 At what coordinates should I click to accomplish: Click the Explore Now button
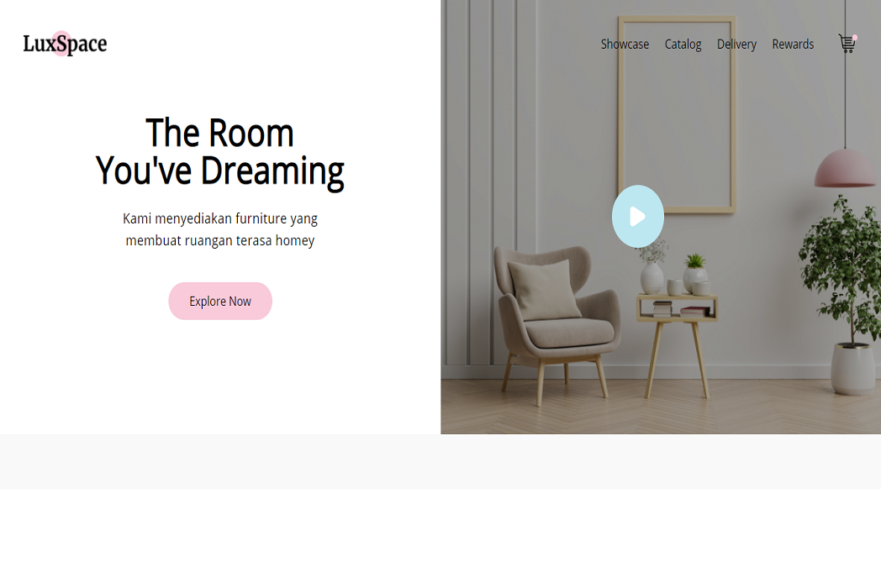point(220,301)
